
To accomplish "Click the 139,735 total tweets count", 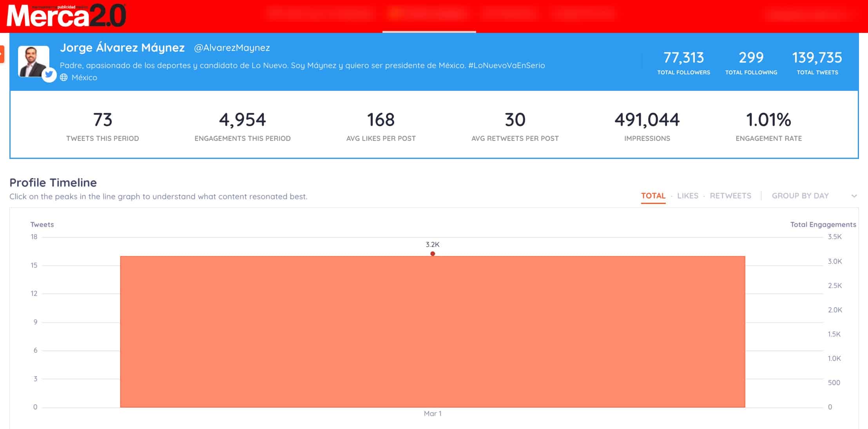I will [817, 58].
